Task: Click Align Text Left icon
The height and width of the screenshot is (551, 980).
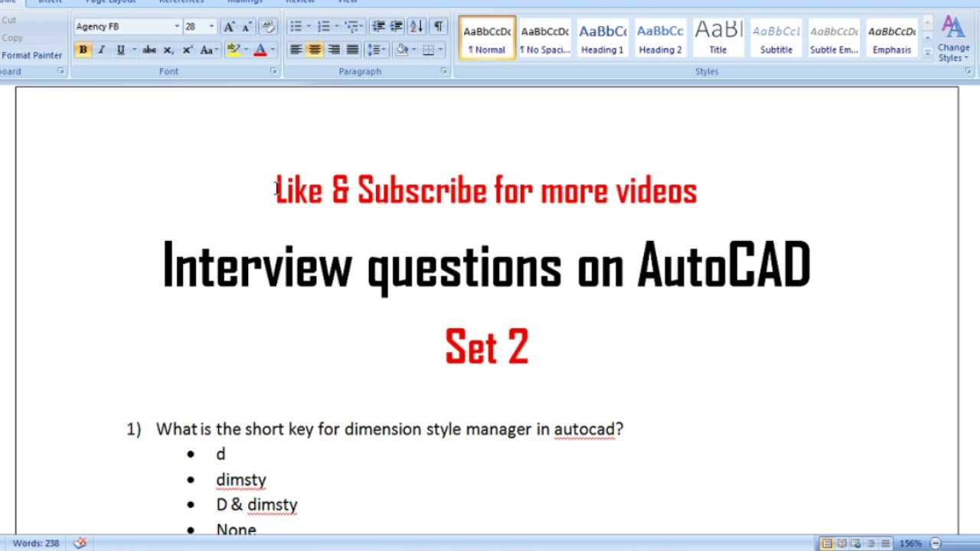Action: tap(296, 50)
